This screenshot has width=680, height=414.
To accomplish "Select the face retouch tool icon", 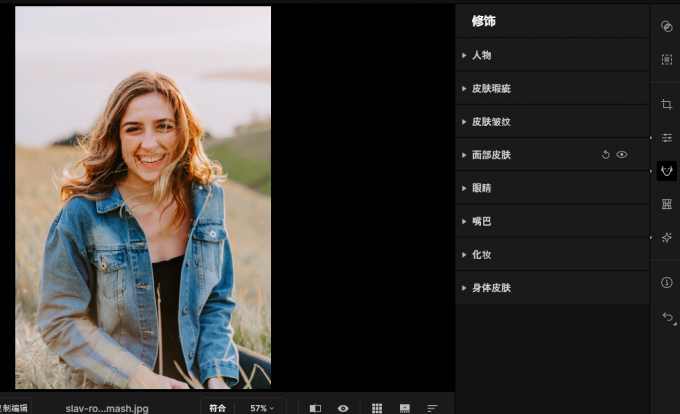I will (x=667, y=171).
